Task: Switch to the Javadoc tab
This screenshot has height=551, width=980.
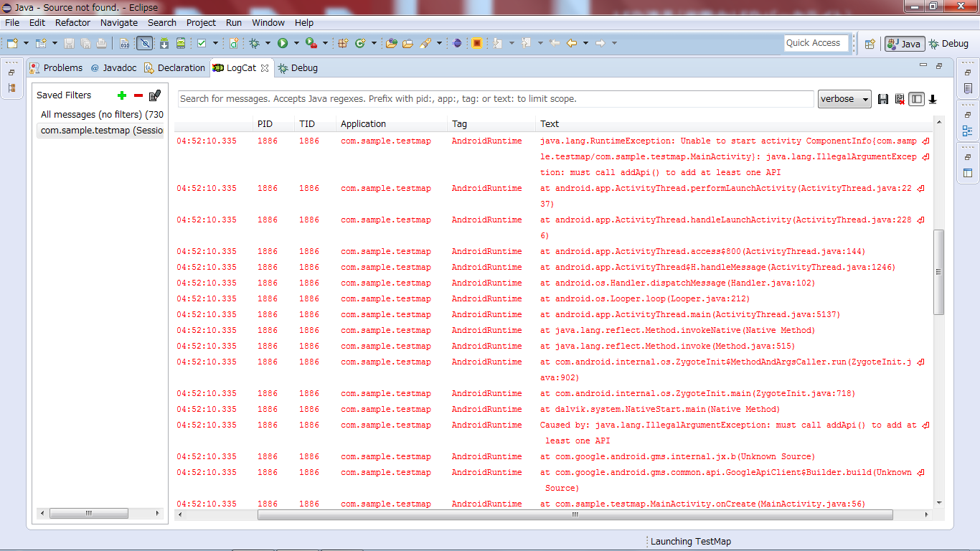Action: click(x=113, y=67)
